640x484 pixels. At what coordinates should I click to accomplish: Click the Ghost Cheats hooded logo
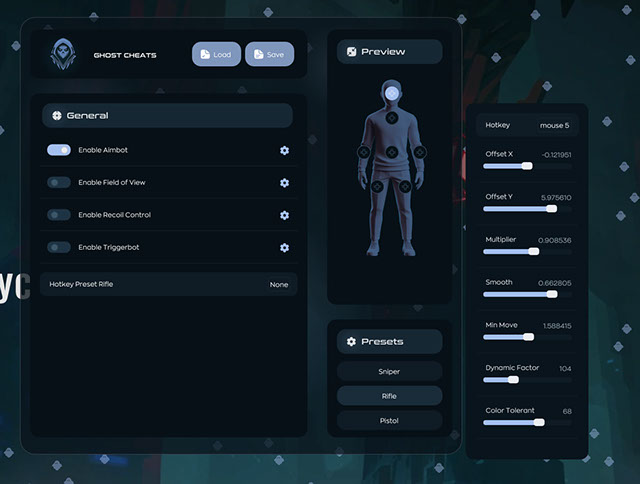tap(63, 55)
